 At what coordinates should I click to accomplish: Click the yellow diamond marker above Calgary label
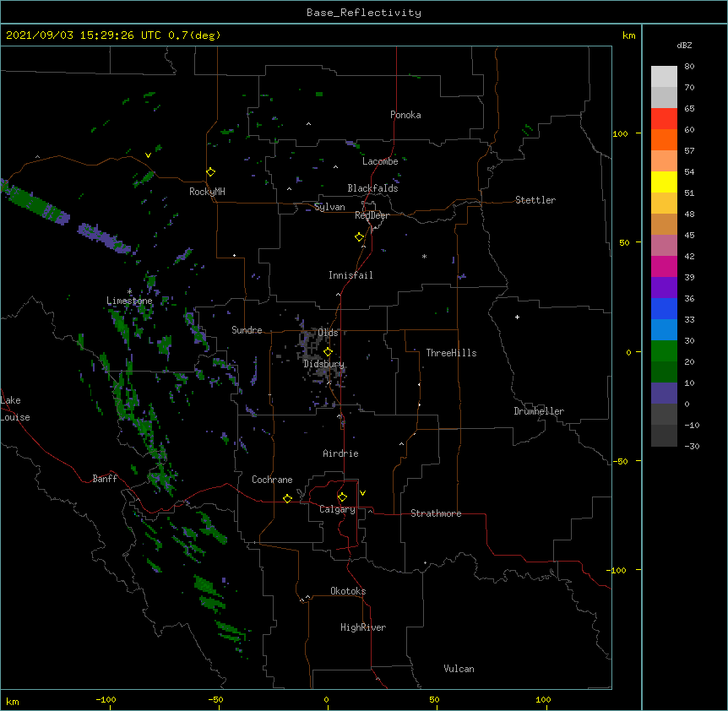pyautogui.click(x=342, y=497)
